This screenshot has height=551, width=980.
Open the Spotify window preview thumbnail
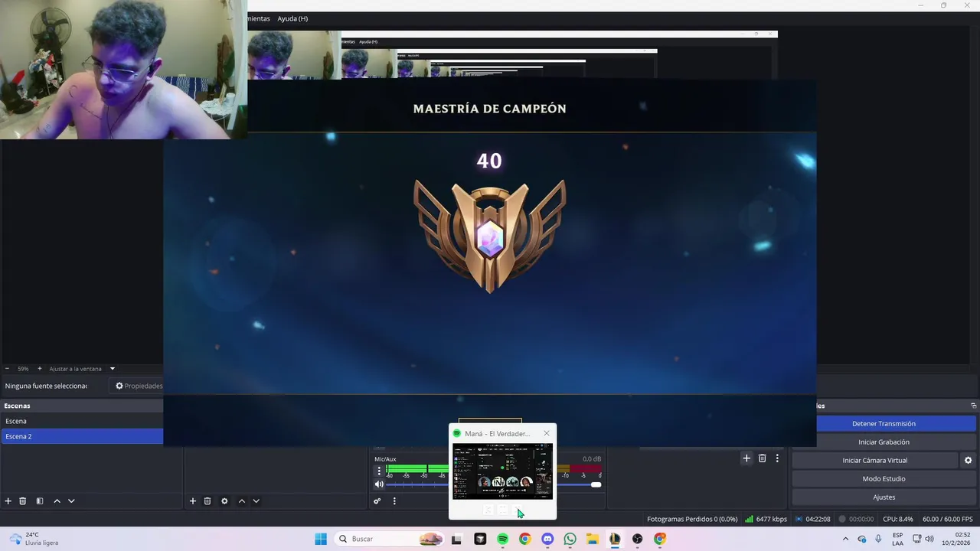[502, 471]
